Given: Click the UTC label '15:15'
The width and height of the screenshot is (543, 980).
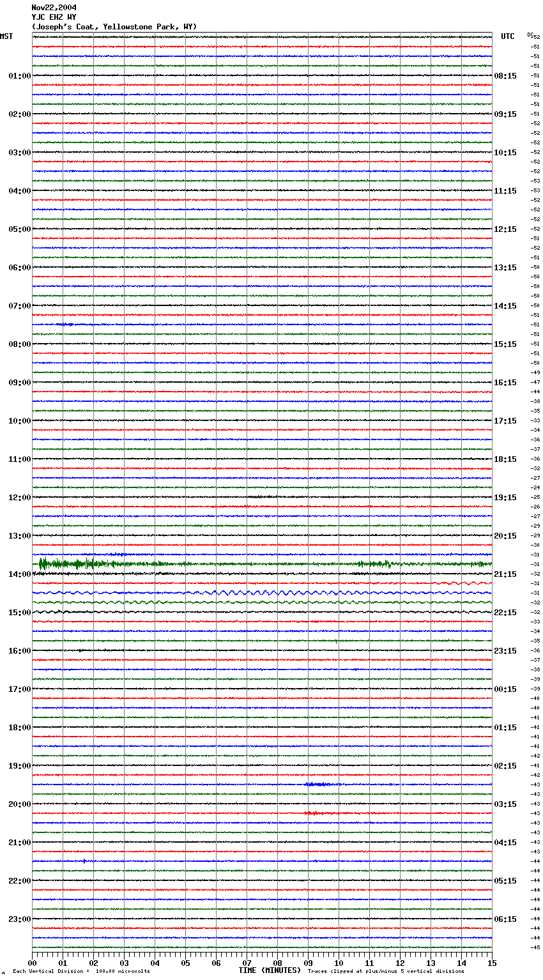Looking at the screenshot, I should [505, 344].
